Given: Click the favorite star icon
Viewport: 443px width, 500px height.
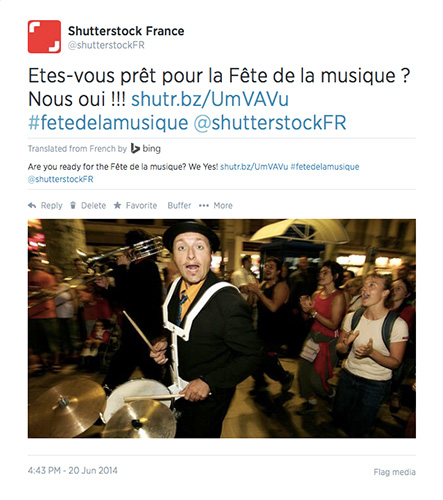Looking at the screenshot, I should point(117,205).
